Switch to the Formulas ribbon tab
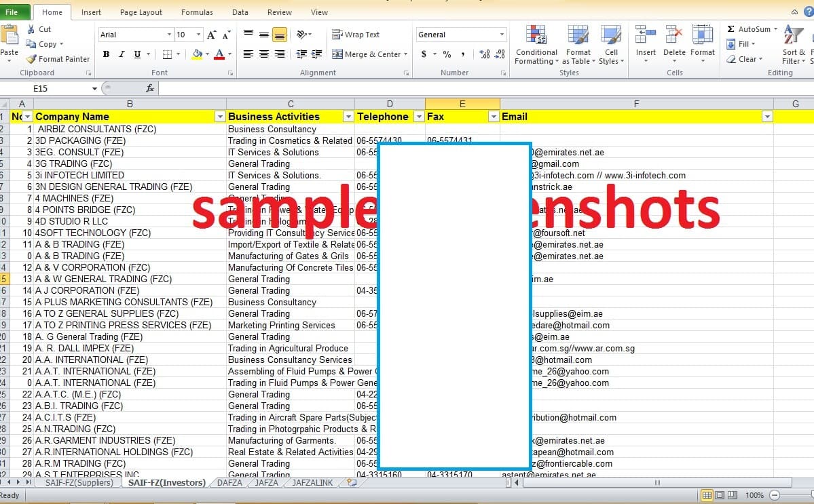 (197, 12)
